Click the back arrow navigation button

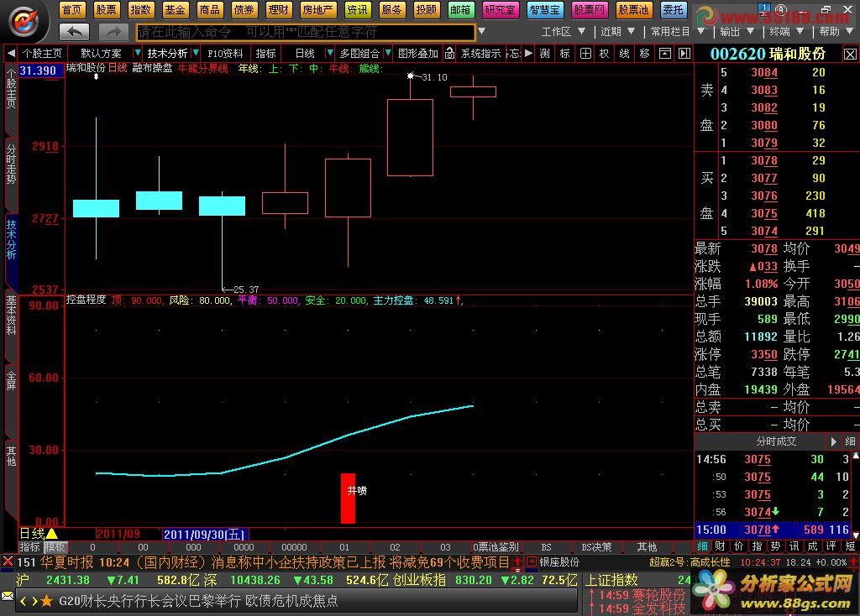tap(74, 32)
